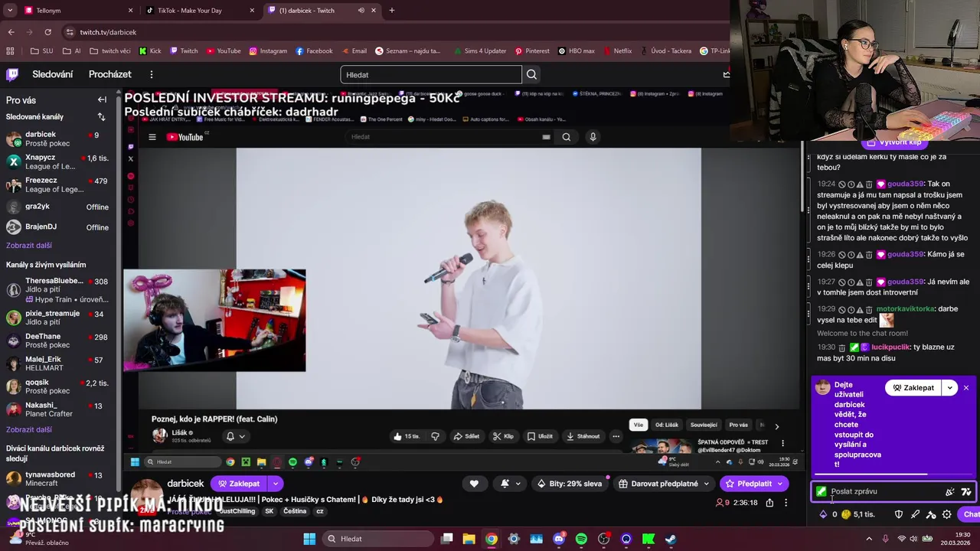
Task: Click the share icon next to stream uptime
Action: click(x=769, y=503)
